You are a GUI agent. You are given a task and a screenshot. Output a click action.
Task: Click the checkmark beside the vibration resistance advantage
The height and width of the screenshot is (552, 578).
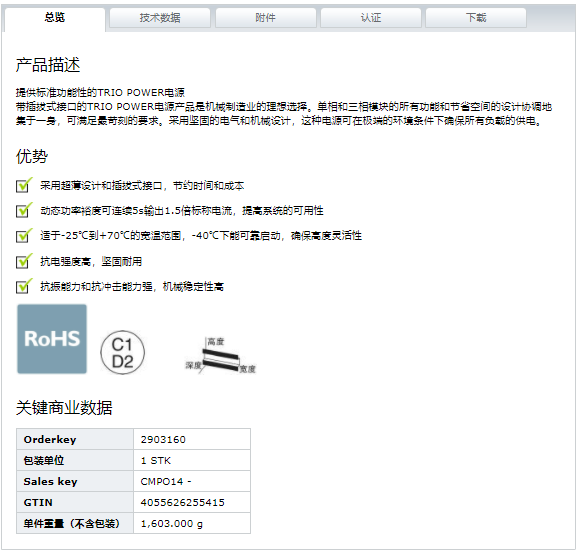pos(24,286)
